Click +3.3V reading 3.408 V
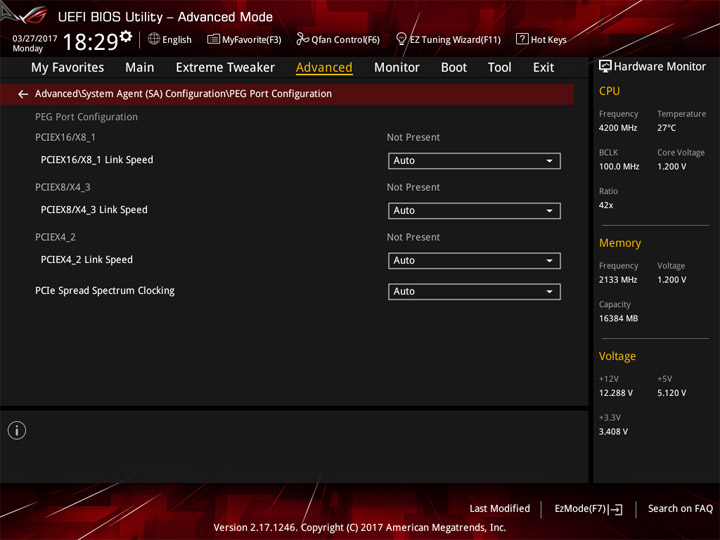This screenshot has height=540, width=720. pyautogui.click(x=613, y=432)
